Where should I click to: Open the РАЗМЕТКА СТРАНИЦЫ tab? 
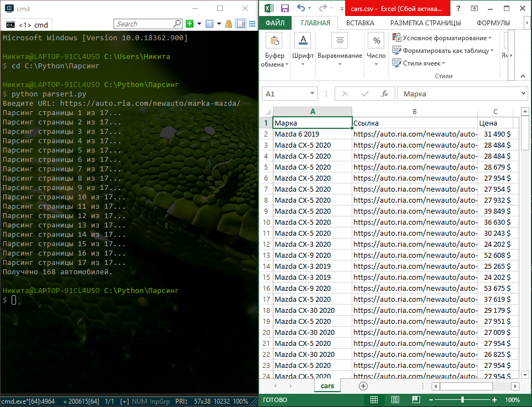(426, 23)
